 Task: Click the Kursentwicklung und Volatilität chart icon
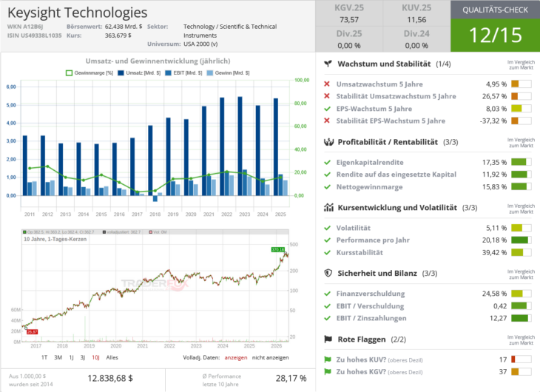tap(329, 207)
